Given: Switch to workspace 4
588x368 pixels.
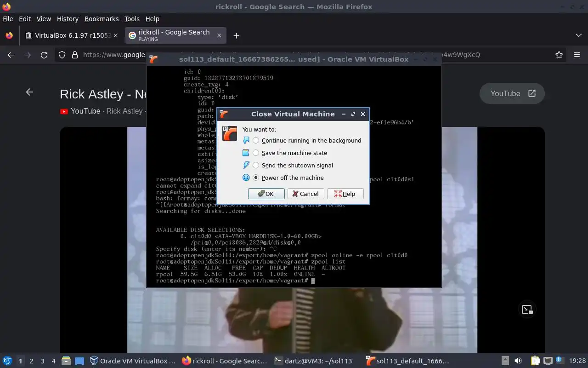Looking at the screenshot, I should pos(53,361).
